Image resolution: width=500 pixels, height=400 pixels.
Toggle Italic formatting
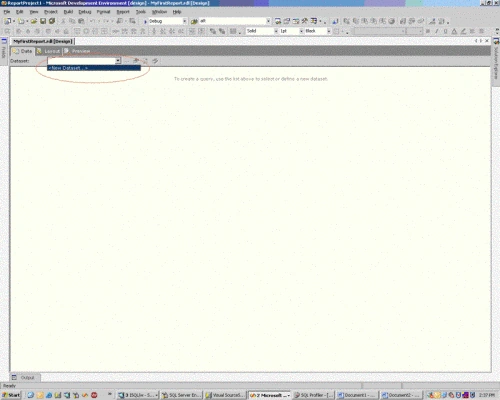coord(437,31)
